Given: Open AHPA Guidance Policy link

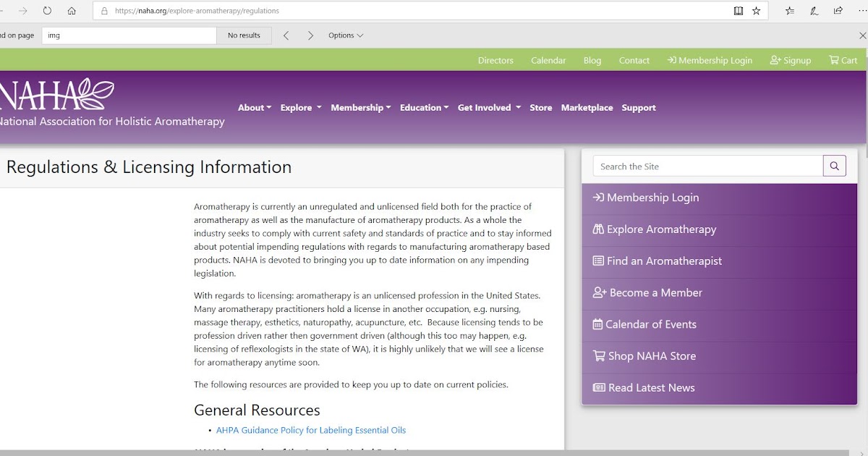Looking at the screenshot, I should click(311, 430).
